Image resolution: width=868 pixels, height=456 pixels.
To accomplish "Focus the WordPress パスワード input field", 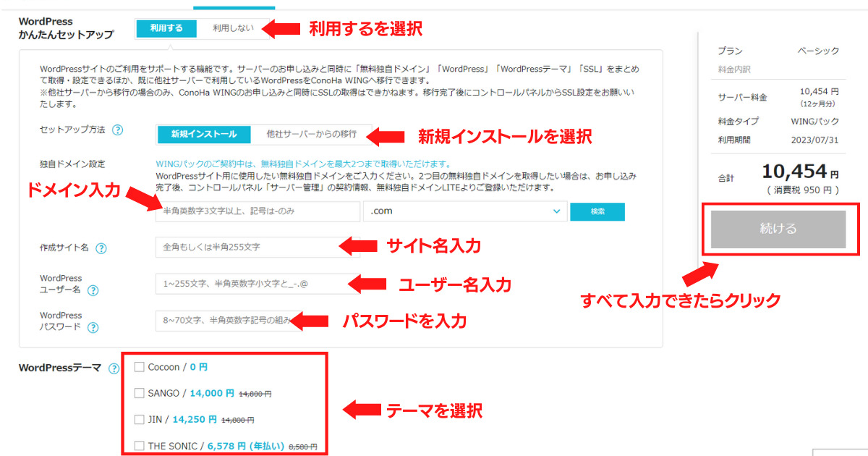I will coord(258,321).
